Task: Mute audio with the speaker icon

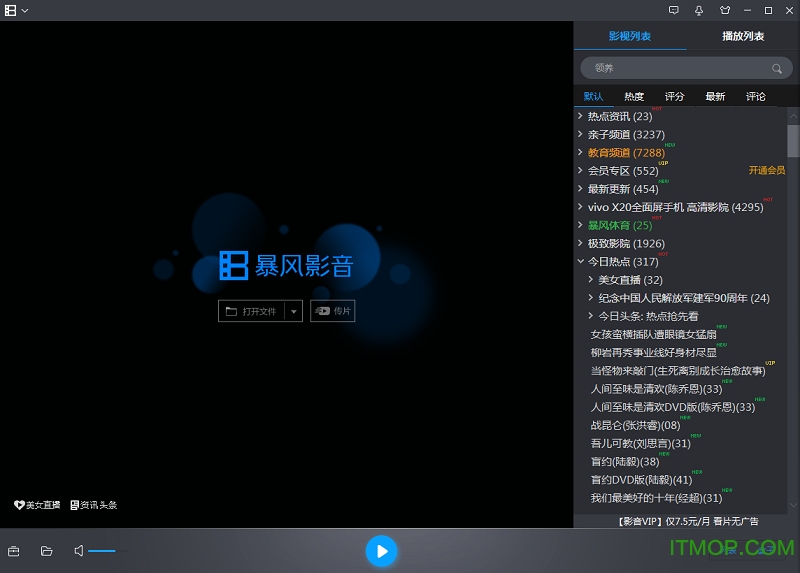Action: pos(78,551)
